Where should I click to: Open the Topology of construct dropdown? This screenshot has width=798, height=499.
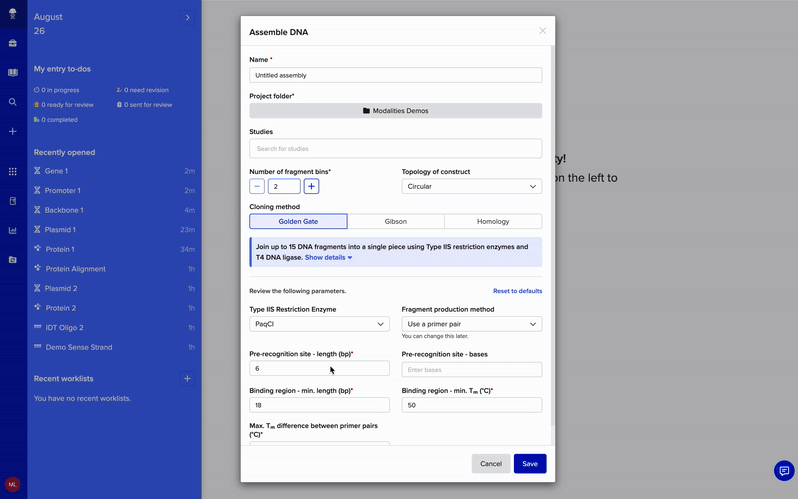pos(472,186)
